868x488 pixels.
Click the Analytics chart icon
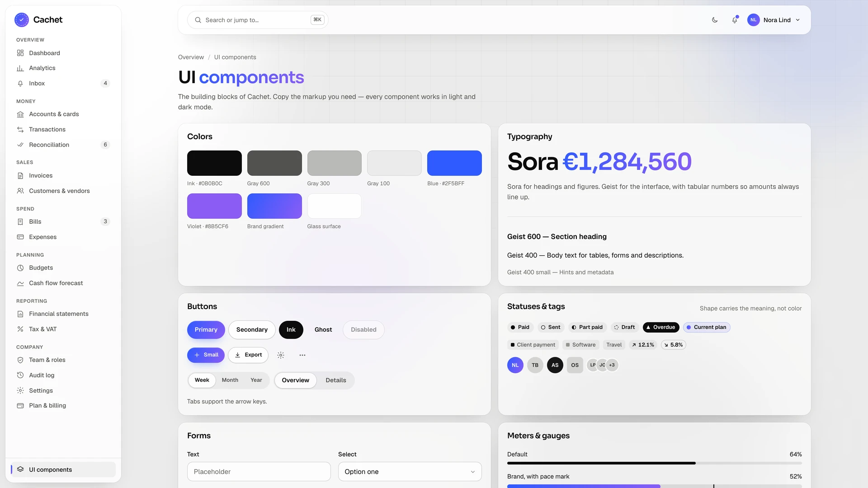20,68
